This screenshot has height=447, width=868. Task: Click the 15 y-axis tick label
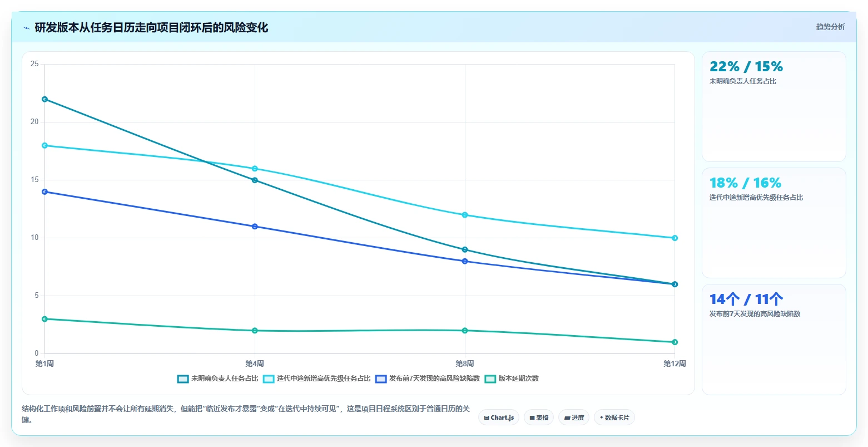[34, 180]
